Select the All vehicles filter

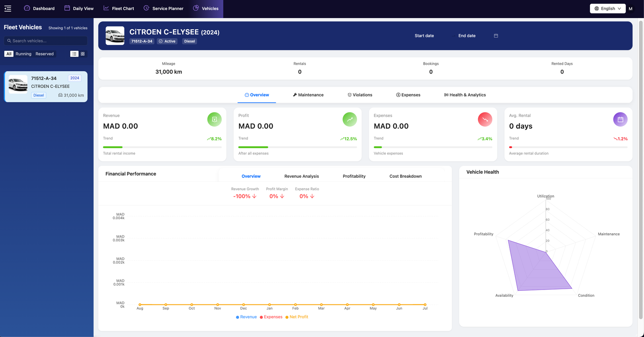point(9,54)
